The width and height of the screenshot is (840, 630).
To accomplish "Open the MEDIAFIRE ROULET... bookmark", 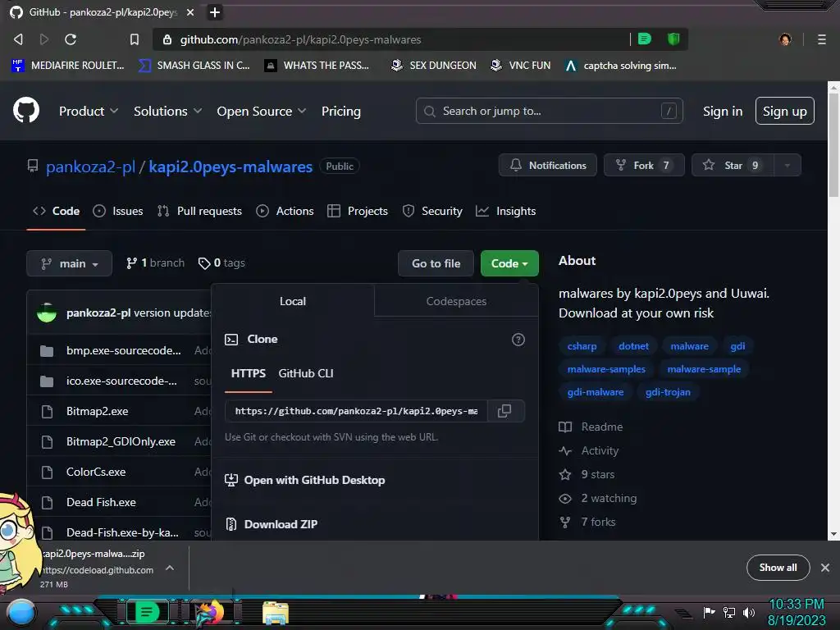I will coord(67,66).
